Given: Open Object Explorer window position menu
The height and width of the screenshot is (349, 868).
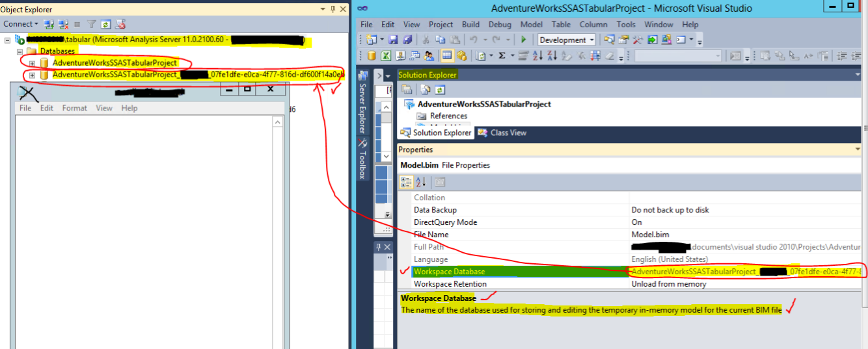Looking at the screenshot, I should (x=323, y=9).
